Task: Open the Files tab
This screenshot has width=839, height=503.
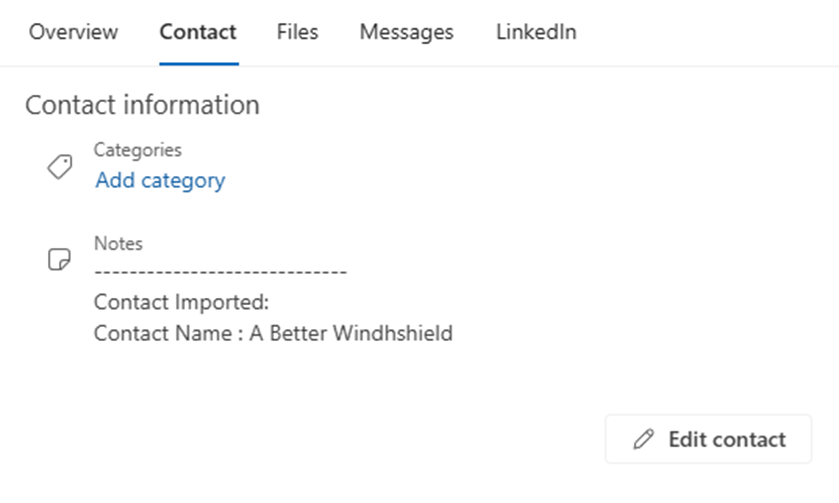Action: pyautogui.click(x=297, y=32)
